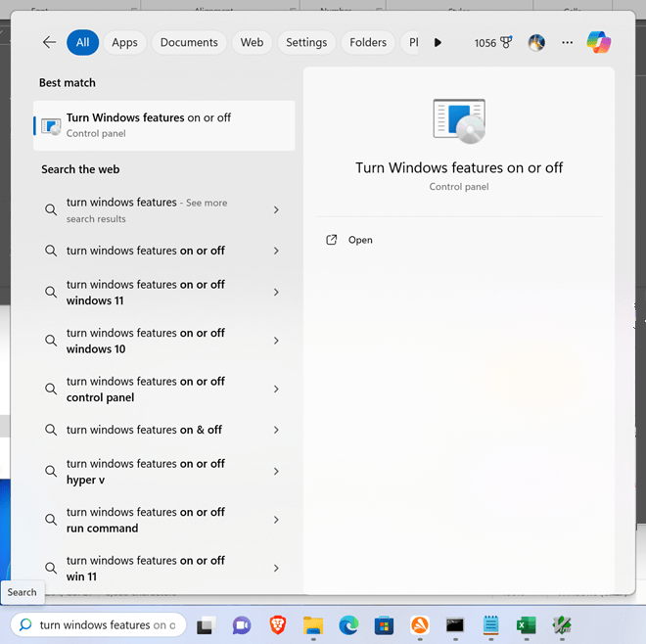
Task: Switch to the Apps filter tab
Action: (124, 42)
